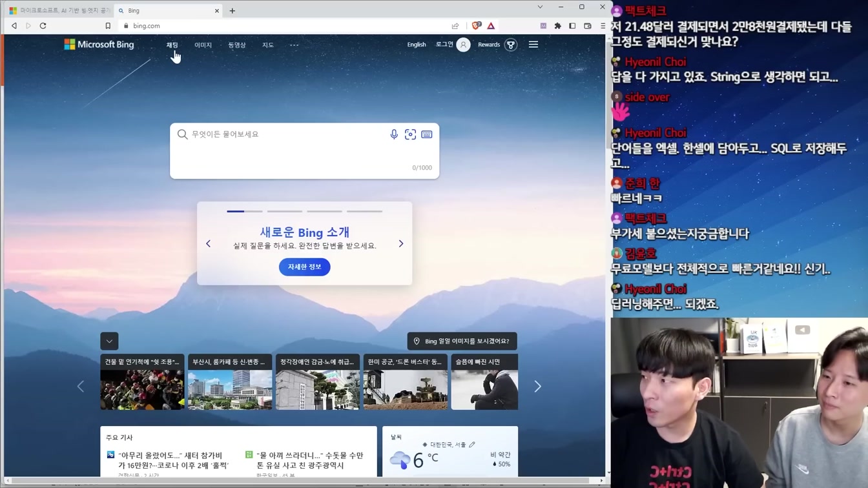Click the 6 °C weather temperature
Viewport: 868px width, 488px height.
pos(426,460)
